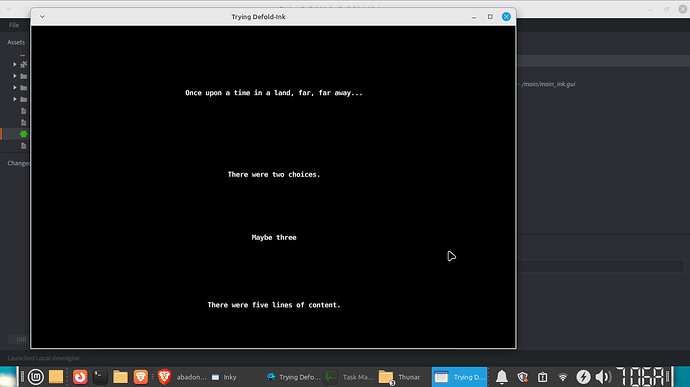Open the volume control tray icon
690x387 pixels.
(603, 377)
